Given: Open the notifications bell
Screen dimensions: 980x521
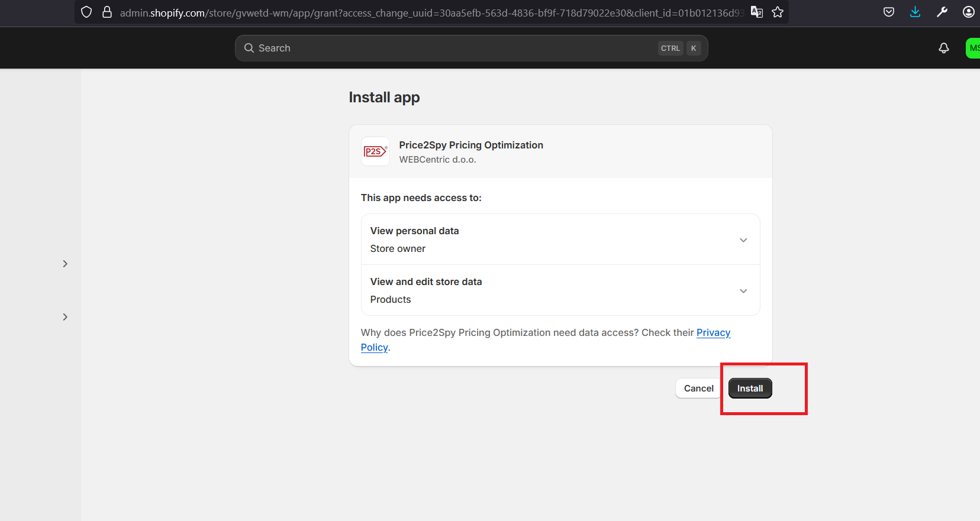Looking at the screenshot, I should (944, 48).
